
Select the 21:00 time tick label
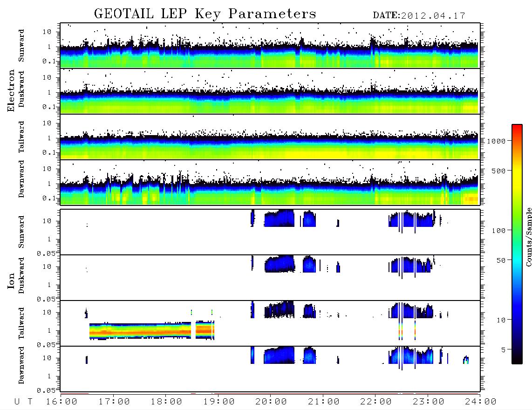[324, 402]
